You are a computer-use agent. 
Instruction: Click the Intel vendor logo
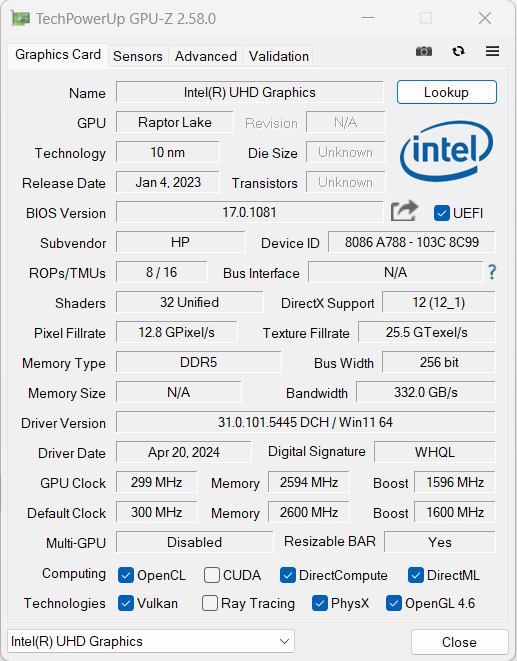(x=447, y=151)
